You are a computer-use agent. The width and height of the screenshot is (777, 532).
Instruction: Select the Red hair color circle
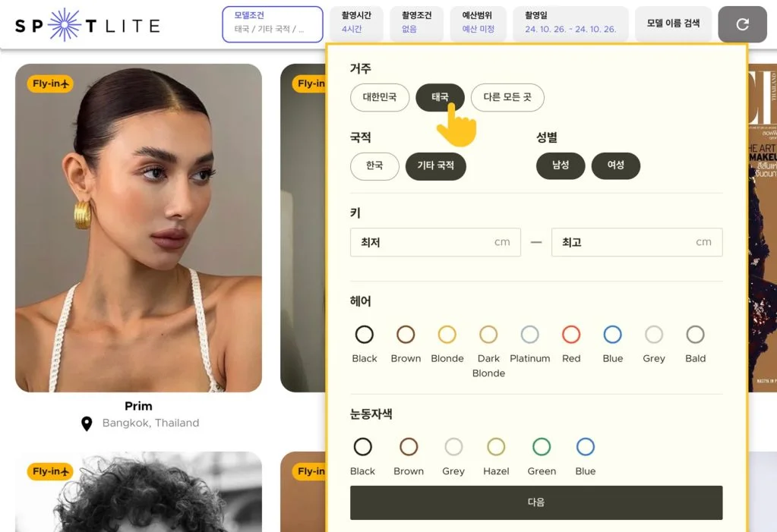click(571, 334)
